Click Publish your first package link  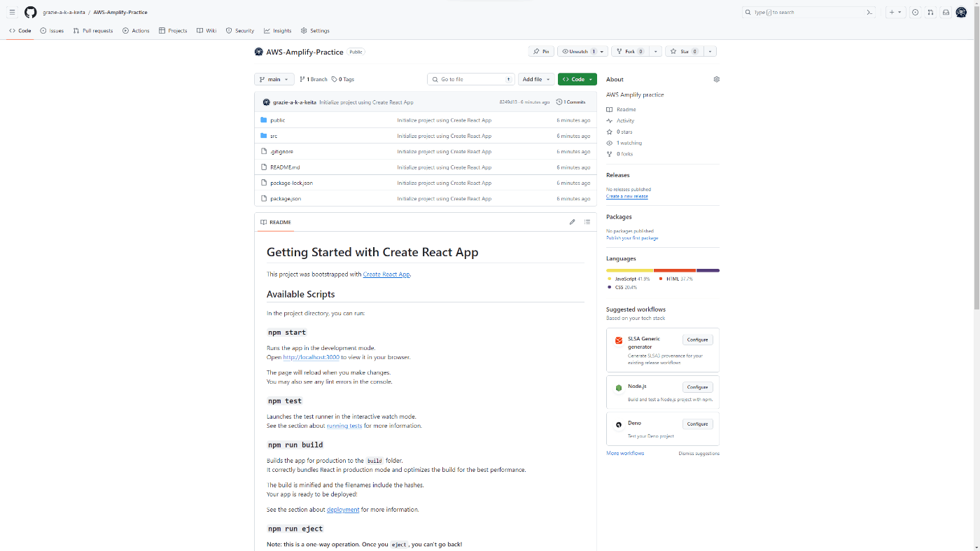632,238
